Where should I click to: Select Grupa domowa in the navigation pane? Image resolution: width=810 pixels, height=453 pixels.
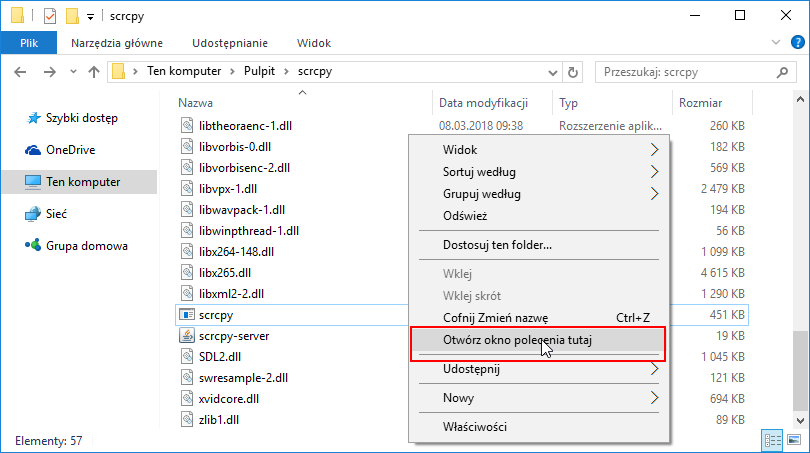(86, 246)
